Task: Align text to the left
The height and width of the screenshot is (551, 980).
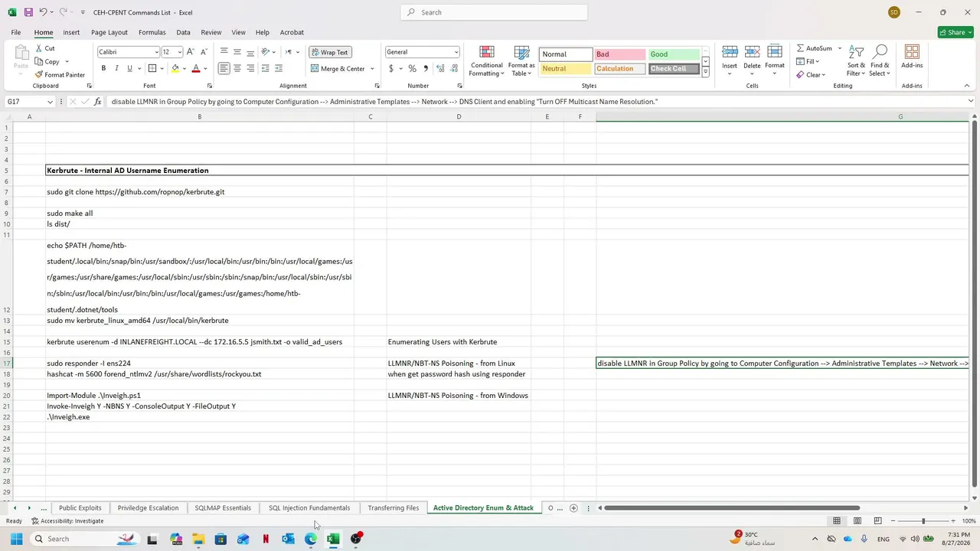Action: coord(224,68)
